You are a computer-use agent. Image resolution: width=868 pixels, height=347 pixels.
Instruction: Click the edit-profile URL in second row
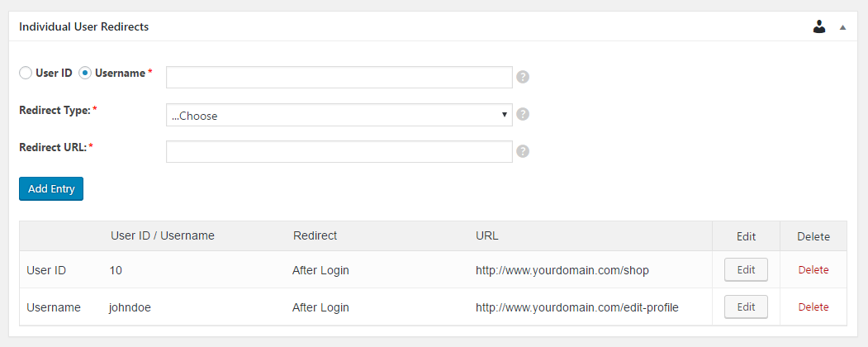576,307
